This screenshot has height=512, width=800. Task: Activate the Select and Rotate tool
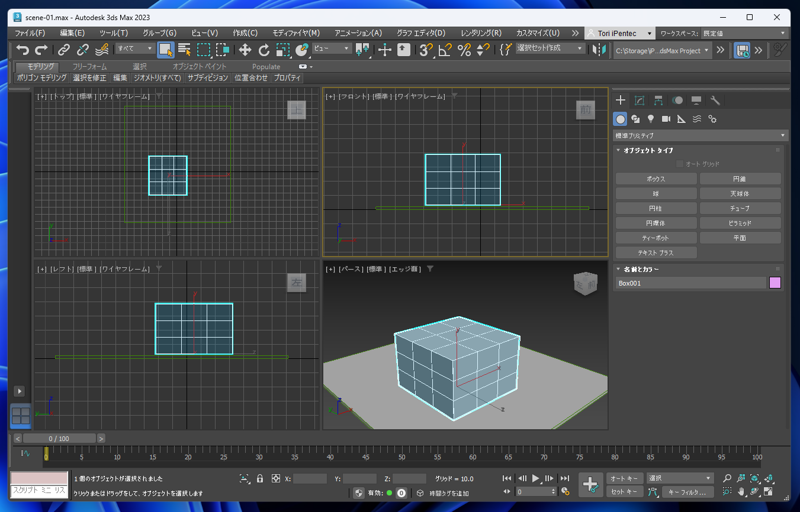coord(264,49)
